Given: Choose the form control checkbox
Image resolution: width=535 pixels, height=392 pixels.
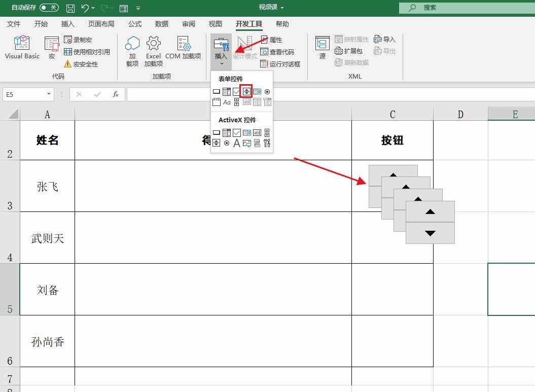Looking at the screenshot, I should tap(236, 92).
